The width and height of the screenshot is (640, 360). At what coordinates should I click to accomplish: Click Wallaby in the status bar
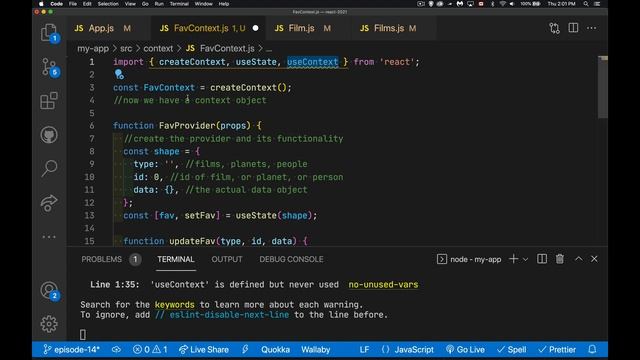[316, 350]
